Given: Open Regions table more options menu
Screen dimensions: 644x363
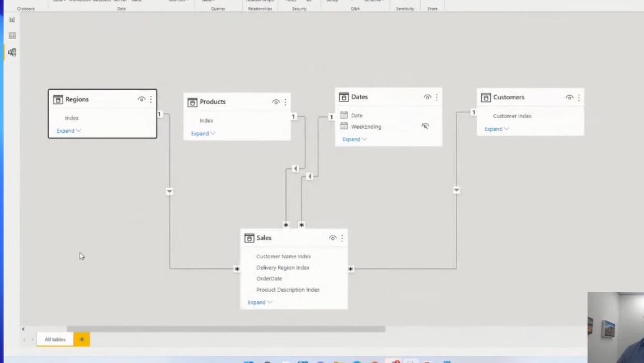Looking at the screenshot, I should click(151, 99).
